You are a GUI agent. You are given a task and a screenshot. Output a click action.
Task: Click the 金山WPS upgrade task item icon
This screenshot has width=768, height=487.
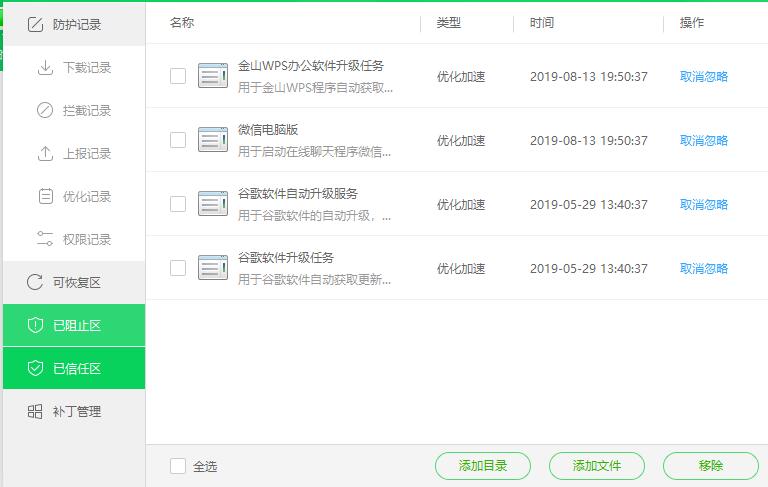pyautogui.click(x=213, y=76)
